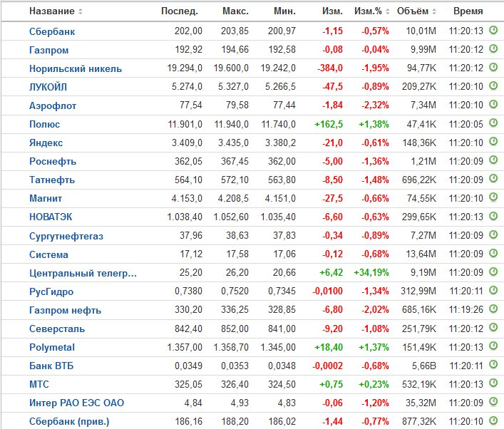504x429 pixels.
Task: Open the Газпром нефть stock link
Action: 66,311
